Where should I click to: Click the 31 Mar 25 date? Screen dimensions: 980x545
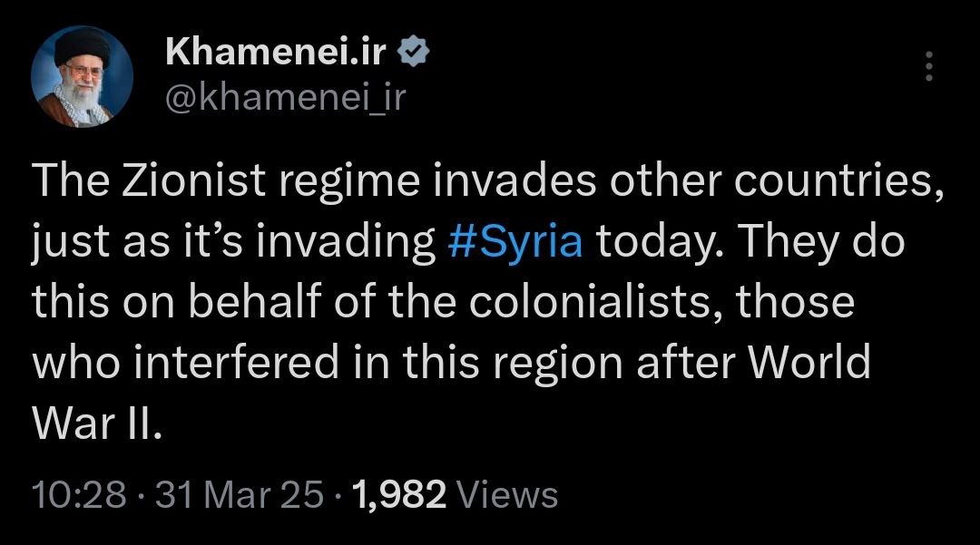[240, 495]
